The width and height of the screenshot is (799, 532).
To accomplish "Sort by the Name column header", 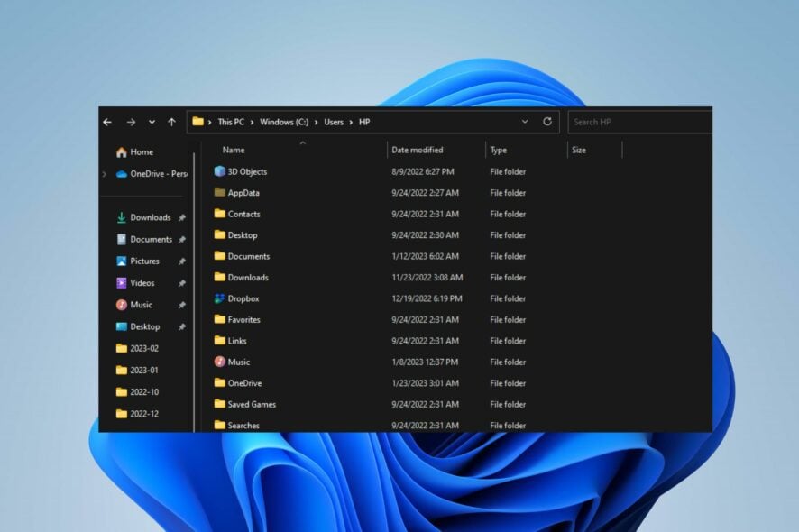I will tap(234, 150).
